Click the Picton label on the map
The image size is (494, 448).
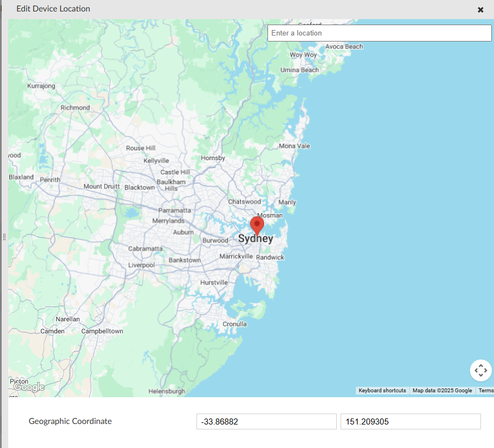click(19, 381)
